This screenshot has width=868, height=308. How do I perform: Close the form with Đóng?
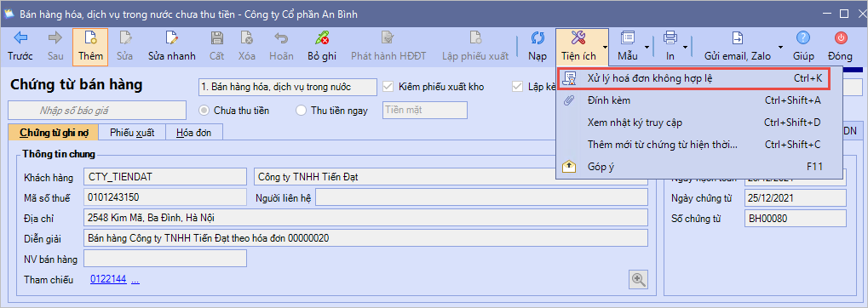click(841, 46)
